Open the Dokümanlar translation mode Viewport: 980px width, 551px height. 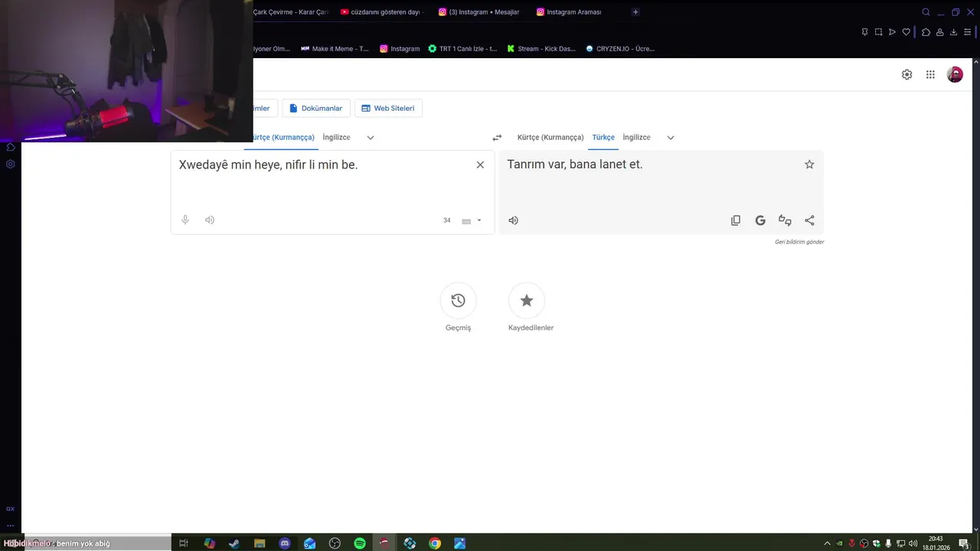(316, 108)
